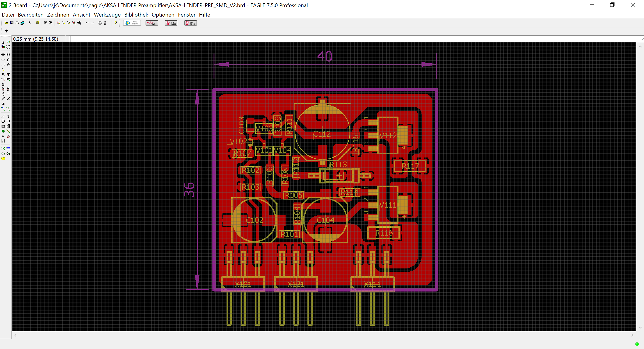Select the Route tool
The height and width of the screenshot is (349, 644).
click(3, 109)
